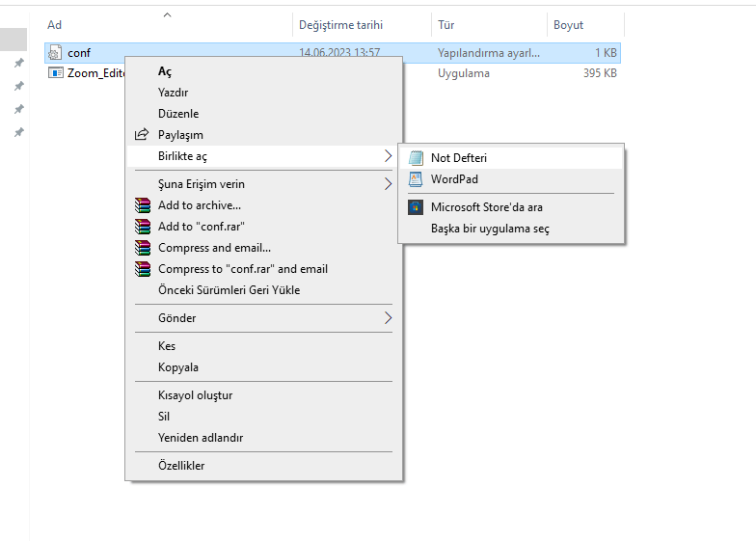Click Şuna Erişim verin entry

click(x=264, y=183)
